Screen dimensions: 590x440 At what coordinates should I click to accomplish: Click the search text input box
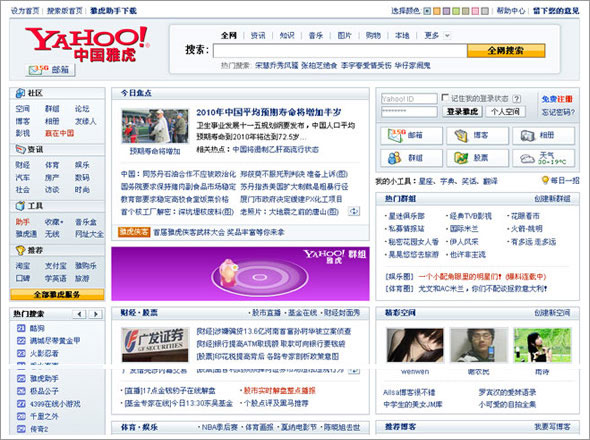[340, 50]
